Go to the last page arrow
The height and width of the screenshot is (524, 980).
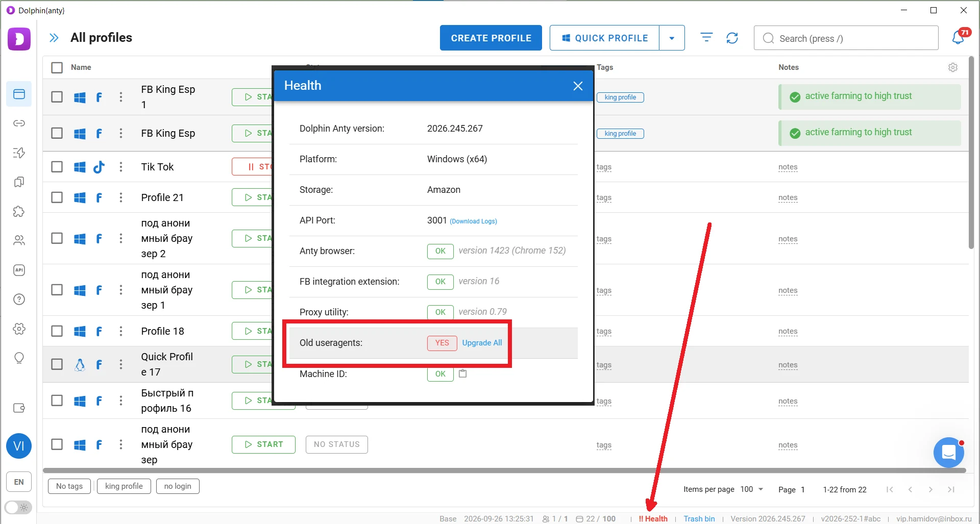[951, 489]
